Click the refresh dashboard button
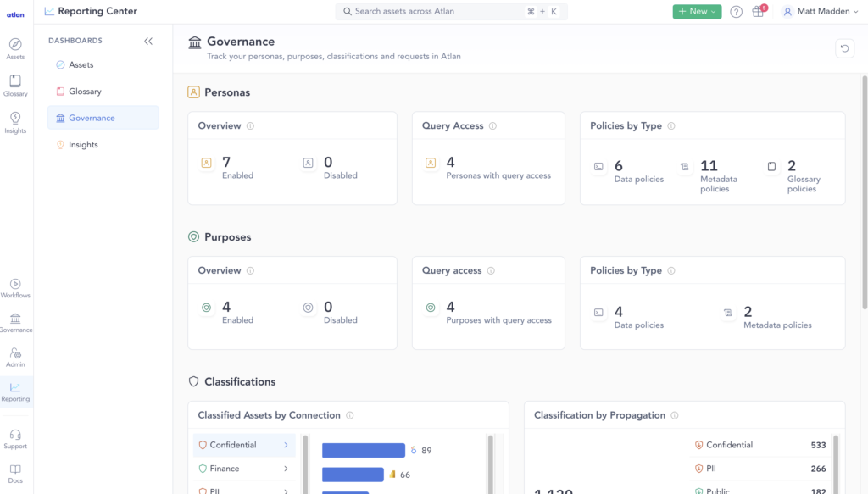868x494 pixels. [844, 48]
